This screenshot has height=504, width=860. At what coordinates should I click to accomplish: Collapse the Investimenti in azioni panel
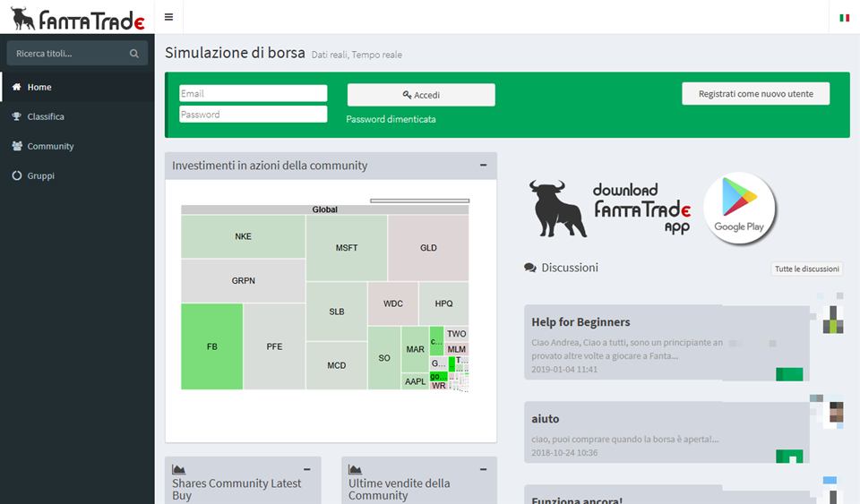coord(483,165)
